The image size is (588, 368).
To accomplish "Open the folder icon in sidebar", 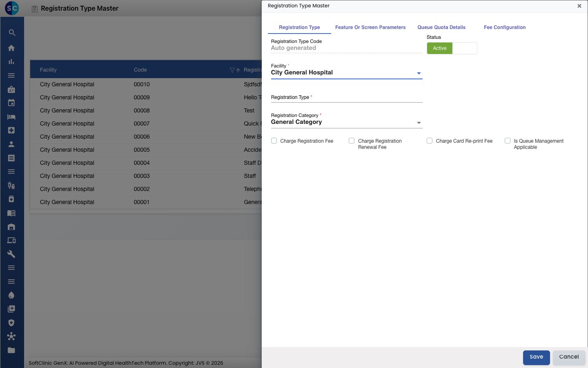I will tap(11, 350).
